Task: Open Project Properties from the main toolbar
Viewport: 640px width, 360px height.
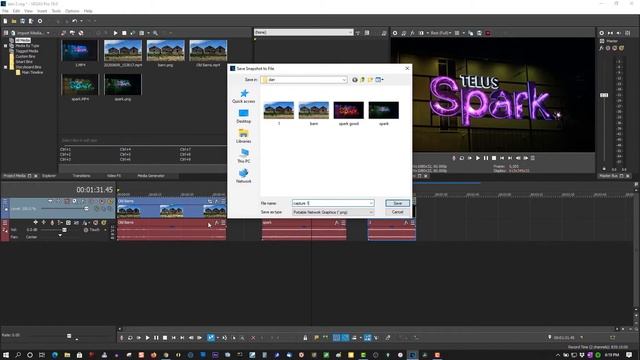Action: [40, 21]
